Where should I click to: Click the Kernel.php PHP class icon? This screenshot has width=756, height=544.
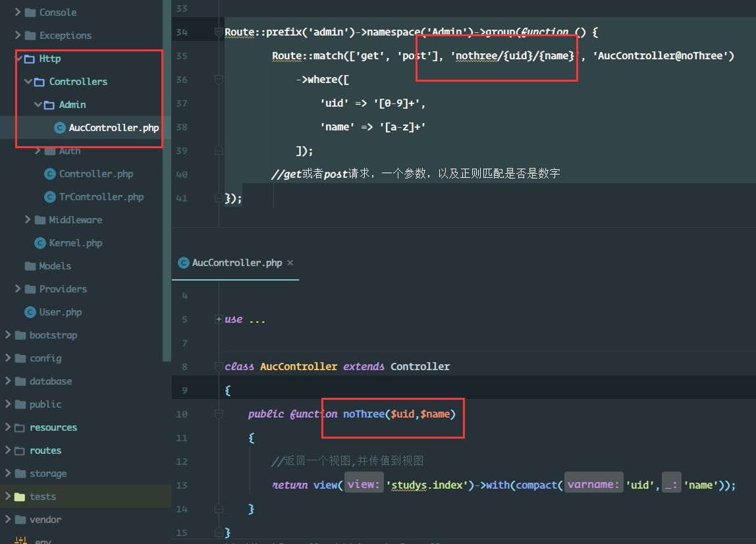(40, 243)
